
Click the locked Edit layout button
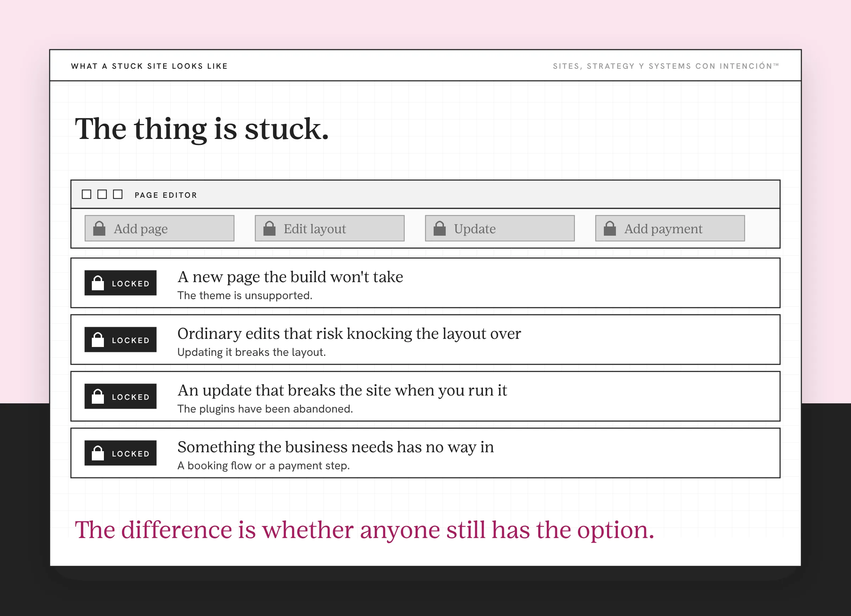click(x=330, y=228)
